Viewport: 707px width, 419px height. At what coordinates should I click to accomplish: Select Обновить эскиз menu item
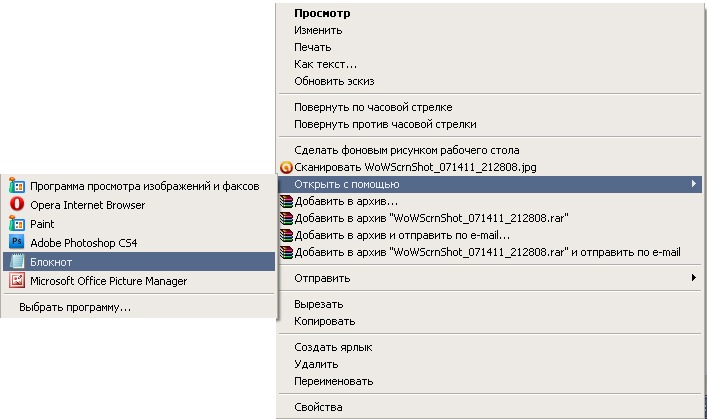pos(334,81)
